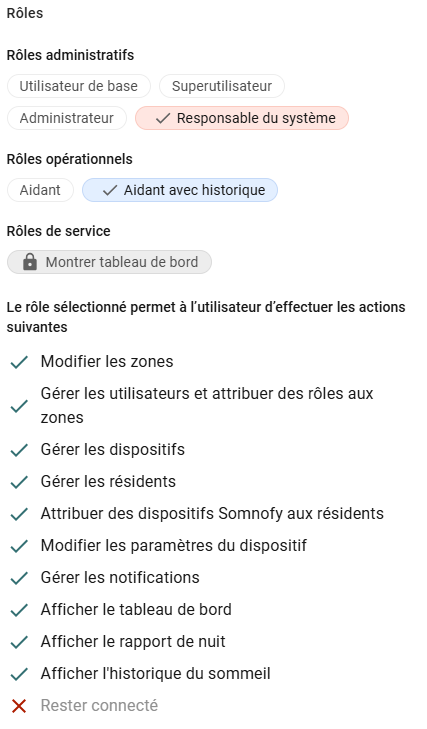Click the checkmark beside Gérer les notifications

click(19, 578)
